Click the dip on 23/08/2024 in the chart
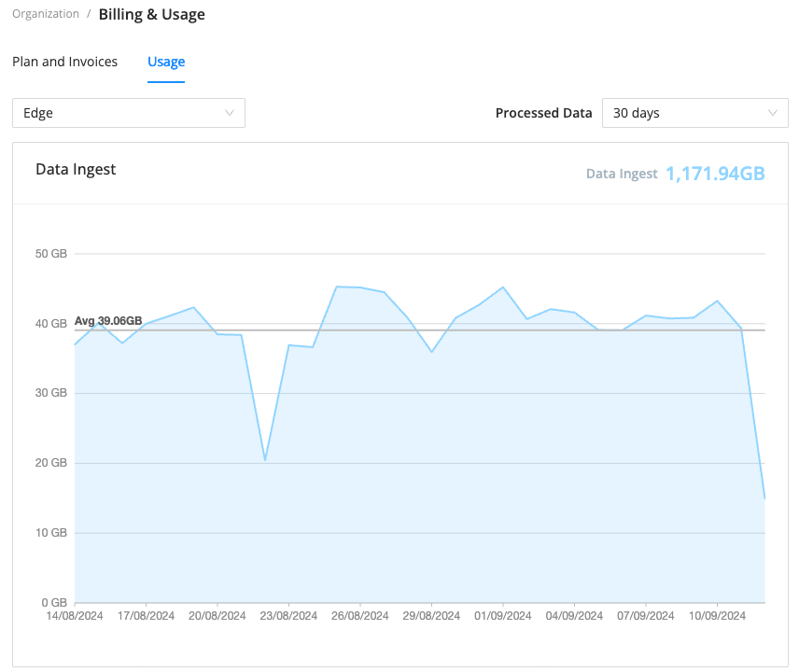Viewport: 799px width, 672px height. click(x=264, y=458)
